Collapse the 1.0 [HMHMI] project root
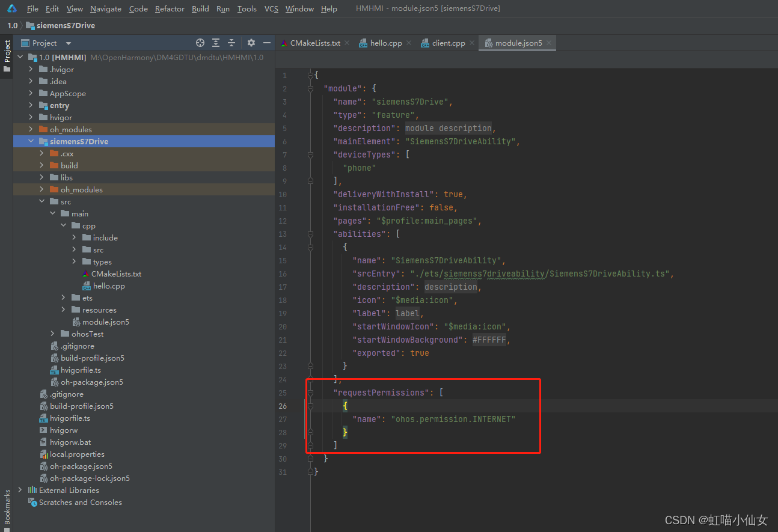 click(x=20, y=57)
